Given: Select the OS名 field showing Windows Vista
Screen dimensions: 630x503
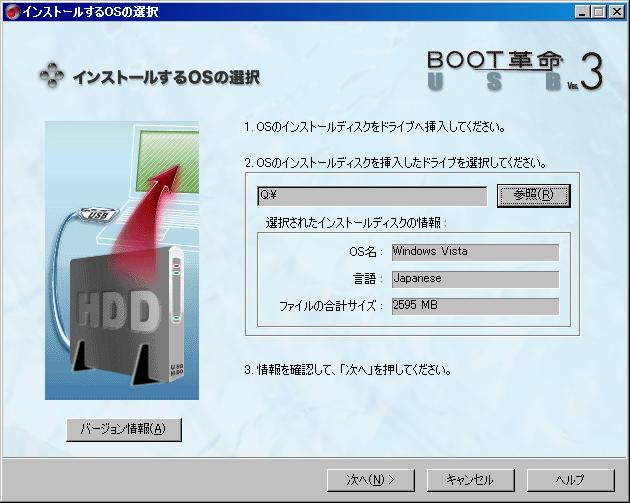Looking at the screenshot, I should coord(475,252).
